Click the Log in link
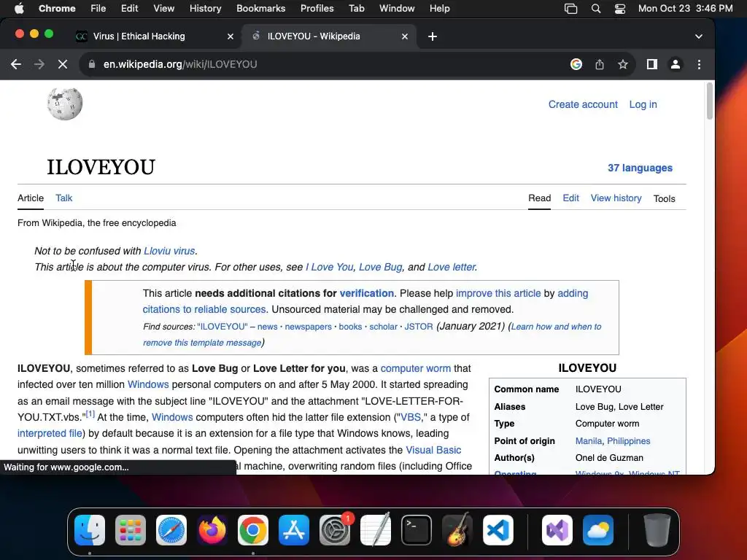 pos(643,104)
